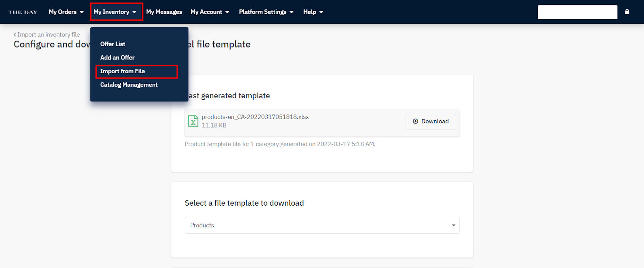Click the white search field in header
This screenshot has width=644, height=268.
577,12
